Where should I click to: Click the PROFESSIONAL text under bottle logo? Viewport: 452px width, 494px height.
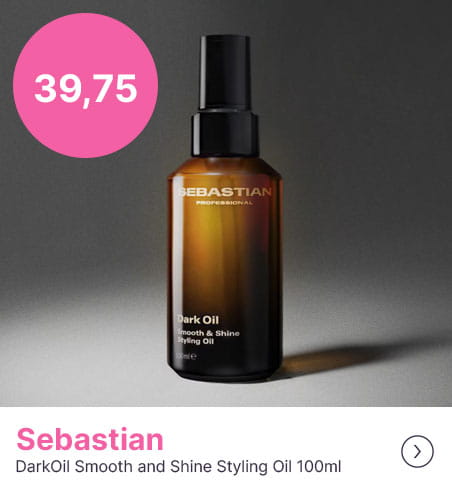[x=224, y=203]
